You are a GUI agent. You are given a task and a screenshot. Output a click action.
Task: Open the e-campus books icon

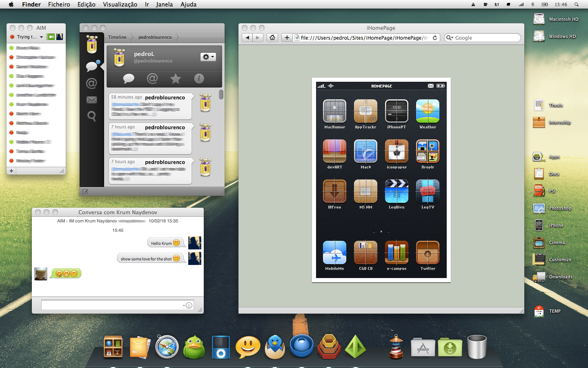coord(396,253)
